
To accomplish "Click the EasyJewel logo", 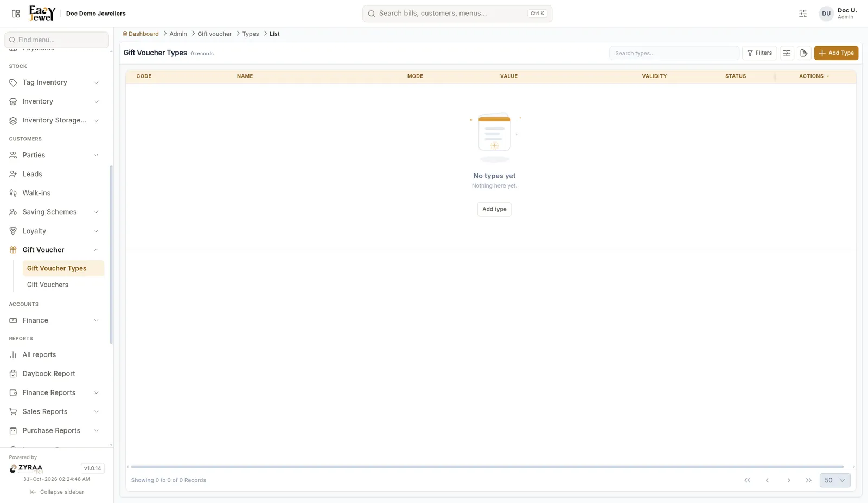I will click(42, 13).
